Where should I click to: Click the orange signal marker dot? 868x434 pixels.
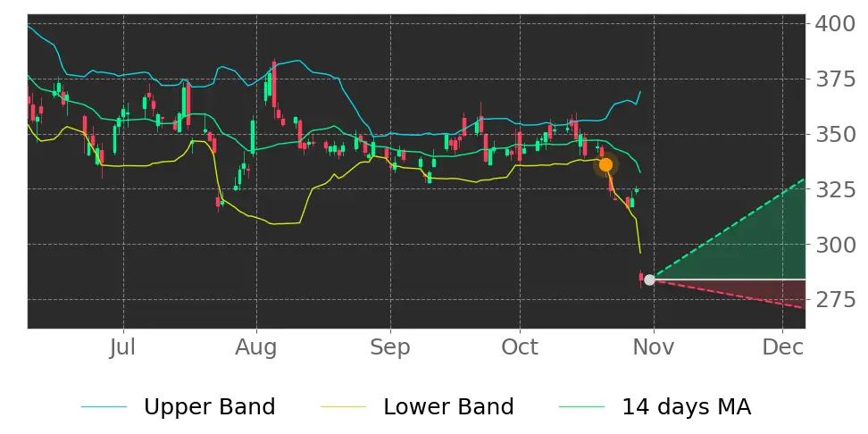[x=605, y=164]
